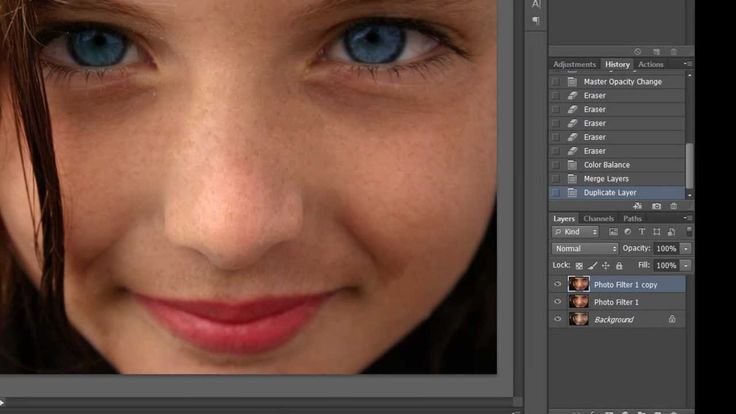Expand the Opacity slider arrow
The height and width of the screenshot is (414, 736).
pos(686,248)
